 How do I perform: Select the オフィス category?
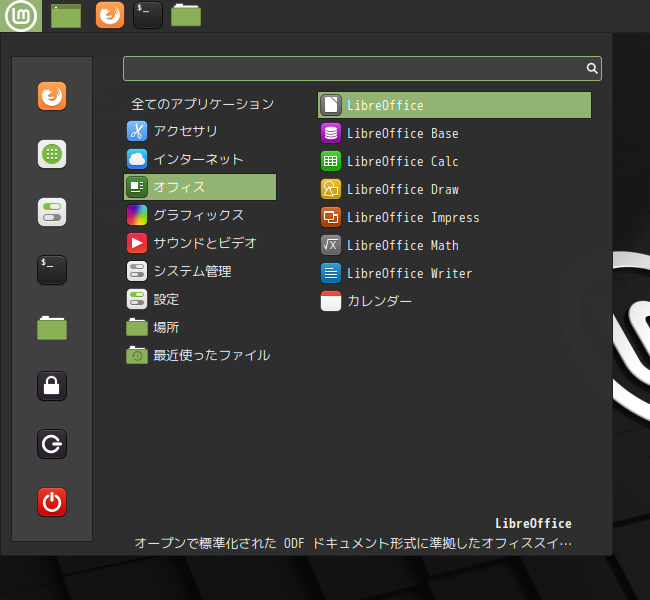[x=200, y=187]
